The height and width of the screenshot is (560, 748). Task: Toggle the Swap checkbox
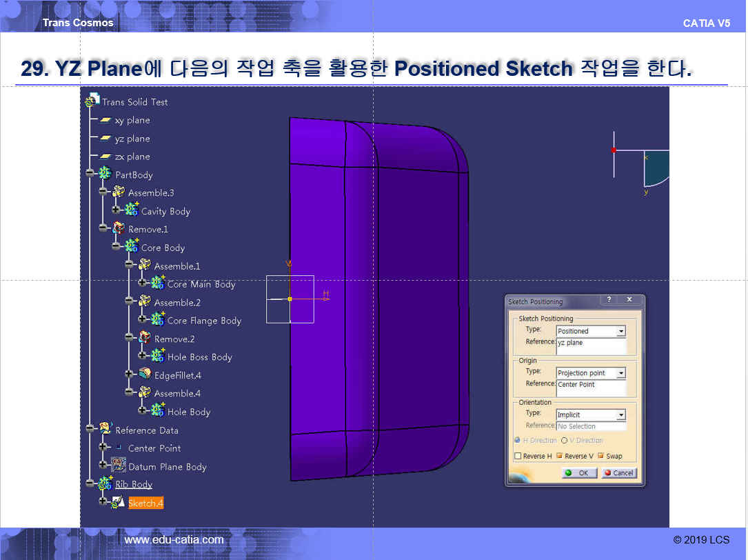[600, 456]
